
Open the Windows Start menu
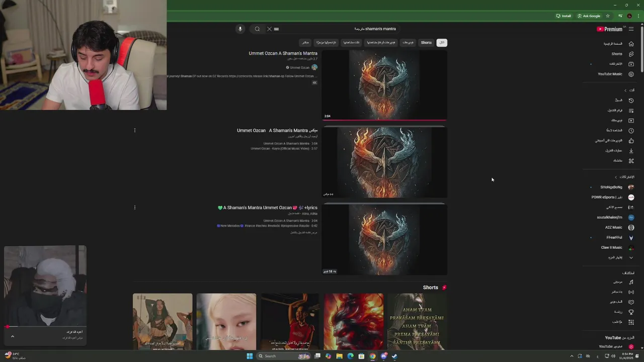tap(250, 356)
